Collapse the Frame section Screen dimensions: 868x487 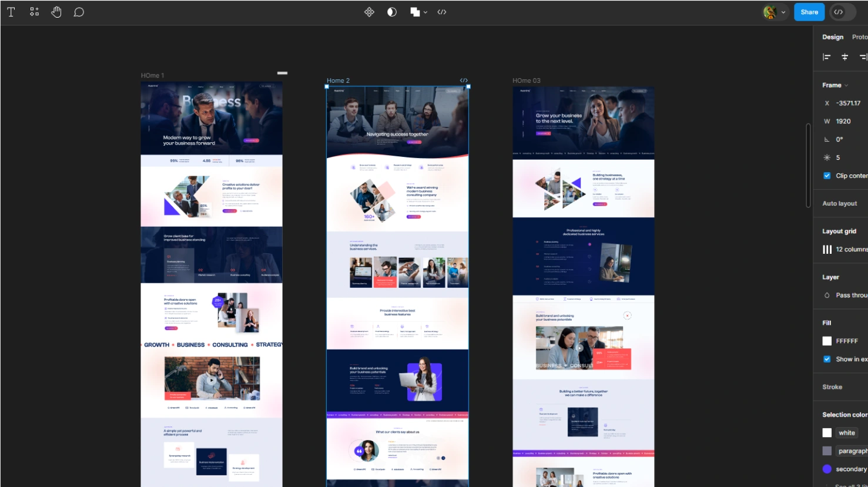[846, 85]
